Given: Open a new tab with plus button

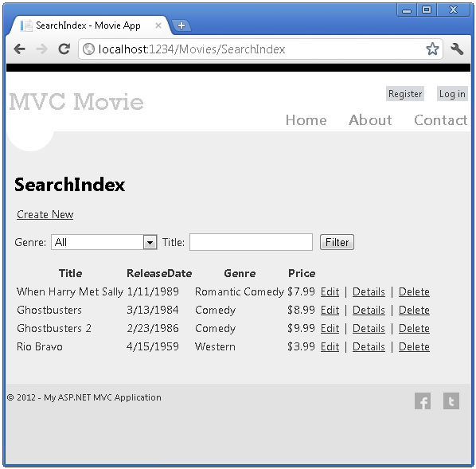Looking at the screenshot, I should 181,25.
